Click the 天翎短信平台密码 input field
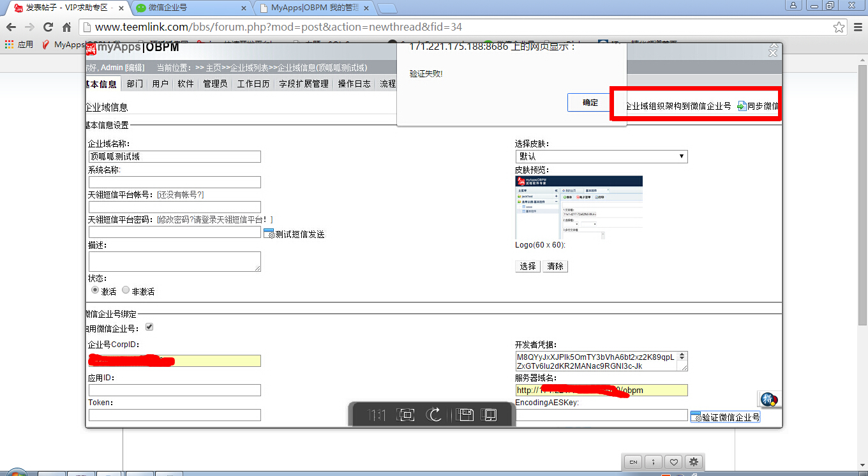The height and width of the screenshot is (476, 868). click(x=175, y=232)
